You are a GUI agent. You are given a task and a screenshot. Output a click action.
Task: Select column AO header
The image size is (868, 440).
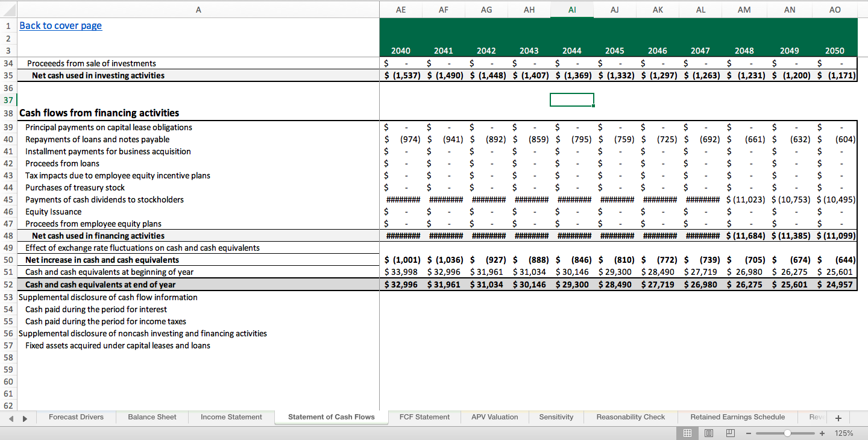(835, 10)
